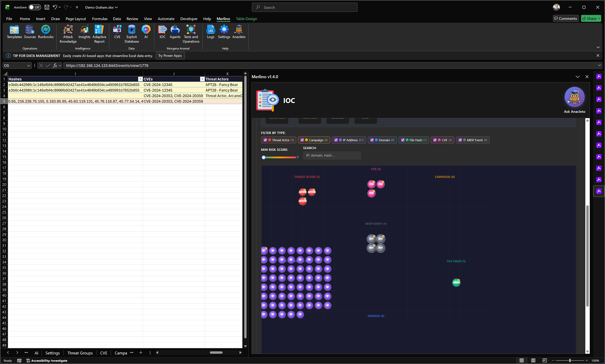This screenshot has height=364, width=605.
Task: Toggle the IP Address filter checkbox
Action: 336,140
